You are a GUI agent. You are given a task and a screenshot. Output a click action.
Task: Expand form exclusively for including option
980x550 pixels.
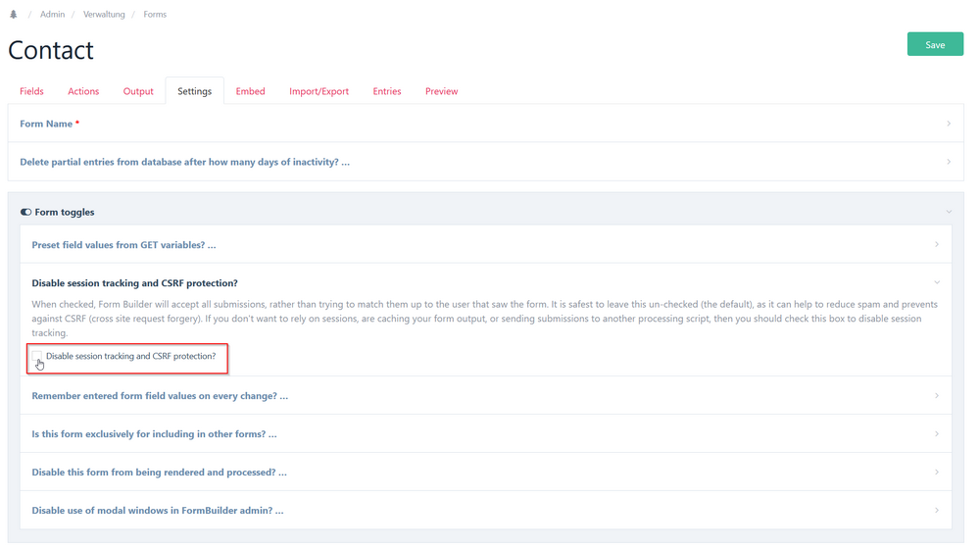[x=154, y=434]
